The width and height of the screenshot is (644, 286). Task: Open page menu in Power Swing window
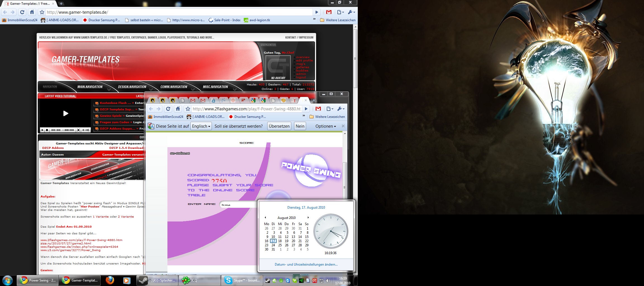point(330,109)
